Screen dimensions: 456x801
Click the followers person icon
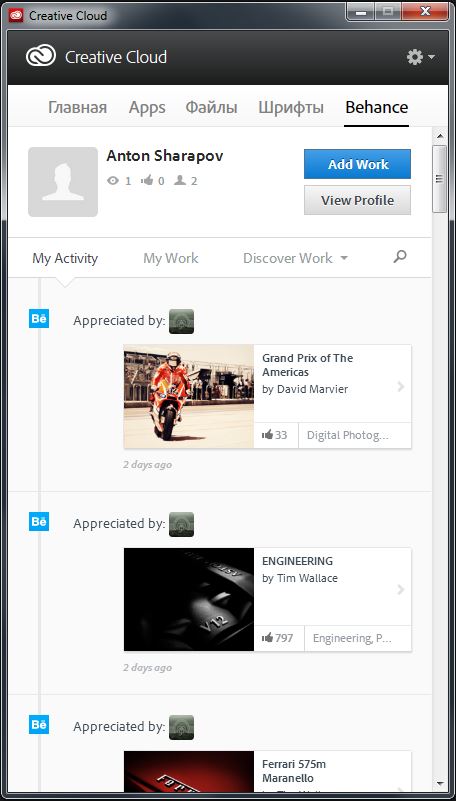pyautogui.click(x=180, y=180)
